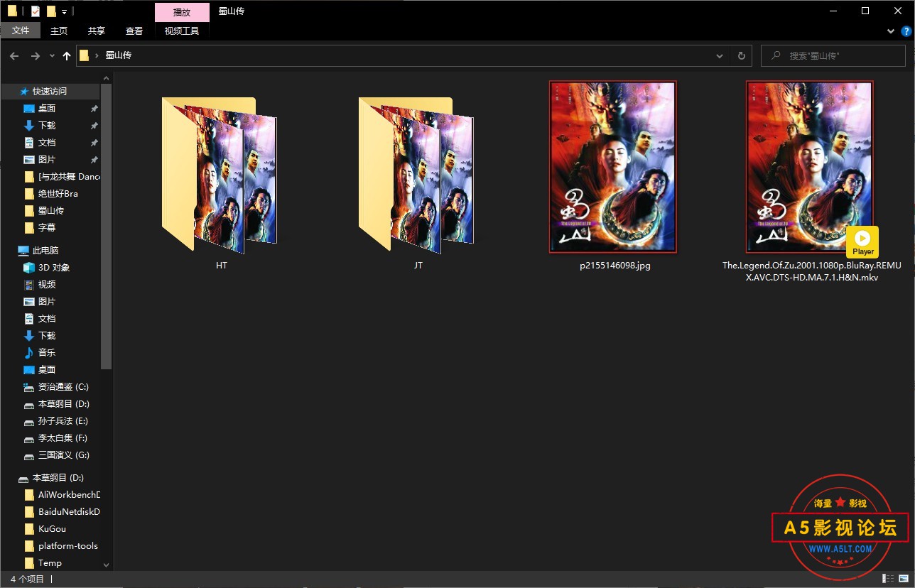Open drive 资治通鉴 (C:)
The height and width of the screenshot is (588, 915).
click(x=63, y=386)
